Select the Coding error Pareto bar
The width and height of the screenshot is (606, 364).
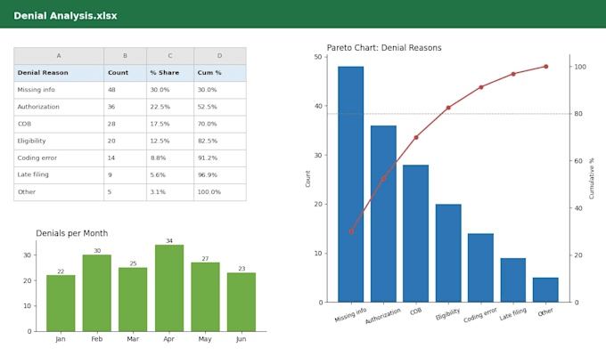click(480, 268)
